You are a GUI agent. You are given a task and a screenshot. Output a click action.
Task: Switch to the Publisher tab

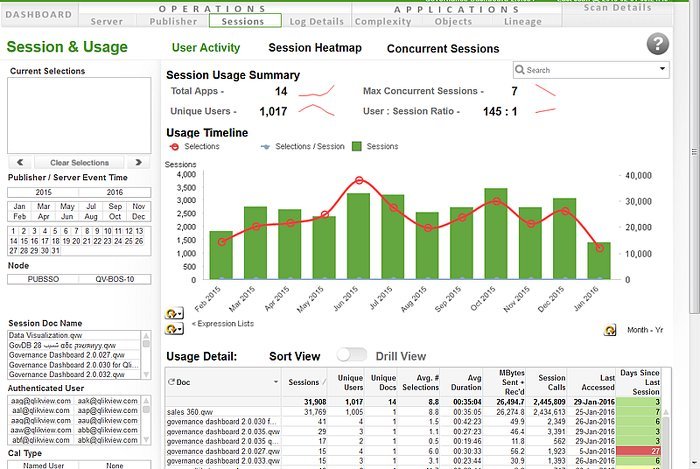coord(173,21)
